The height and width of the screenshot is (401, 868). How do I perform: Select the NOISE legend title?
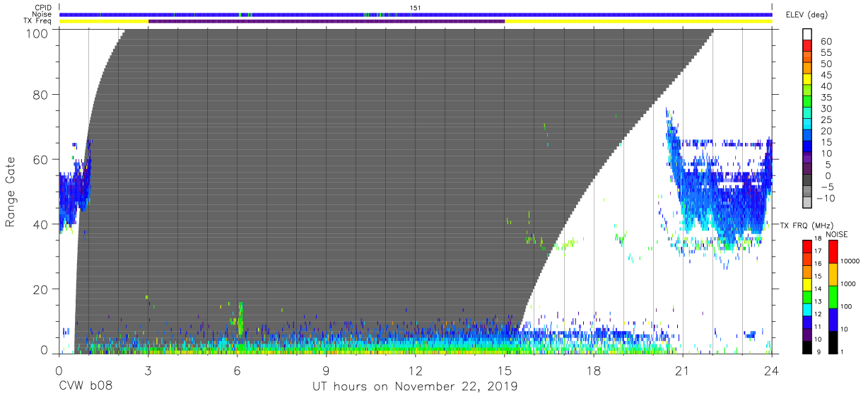[x=837, y=233]
